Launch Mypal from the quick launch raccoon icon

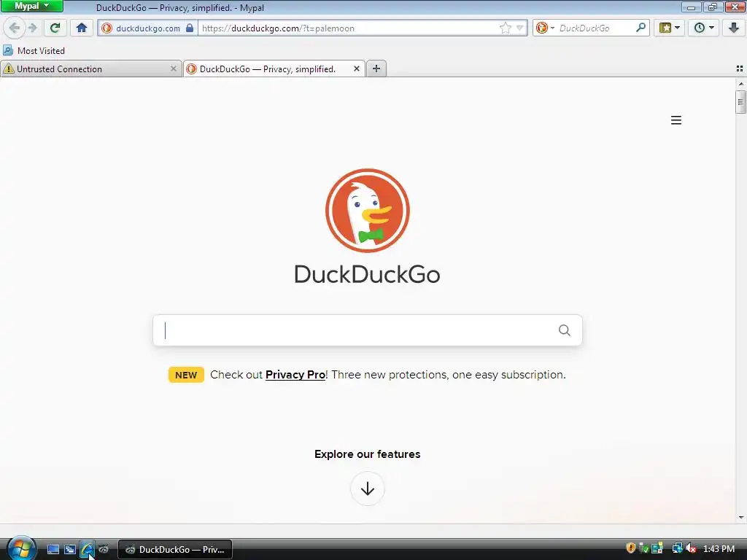104,550
